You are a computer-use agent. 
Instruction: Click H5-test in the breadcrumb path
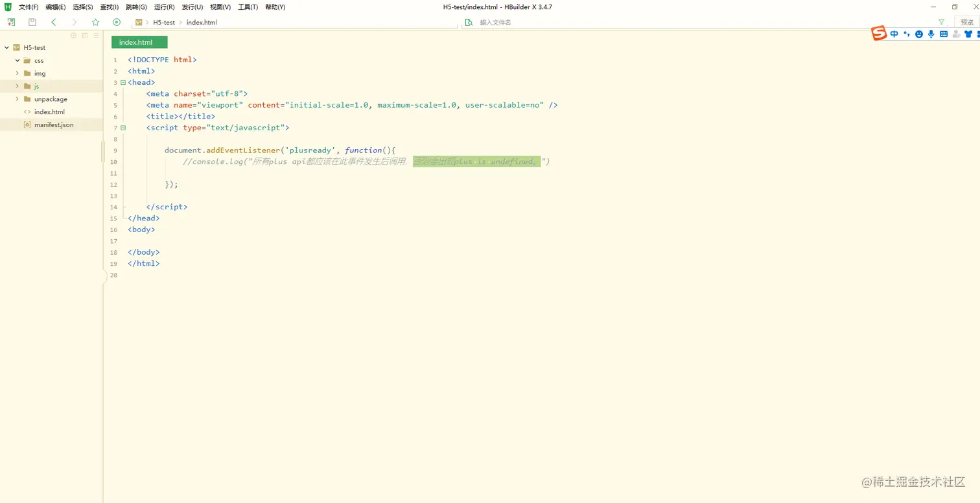click(x=164, y=22)
